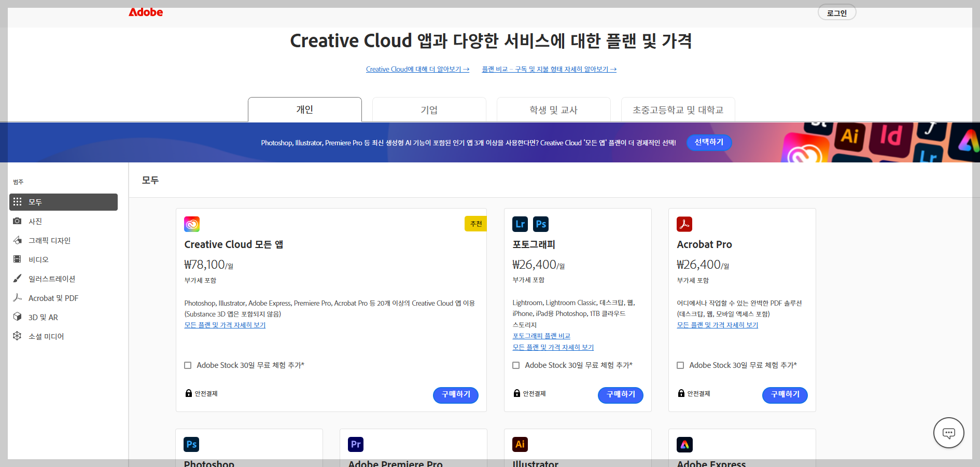Click the lock icon on 포토그래피 card

pyautogui.click(x=517, y=393)
